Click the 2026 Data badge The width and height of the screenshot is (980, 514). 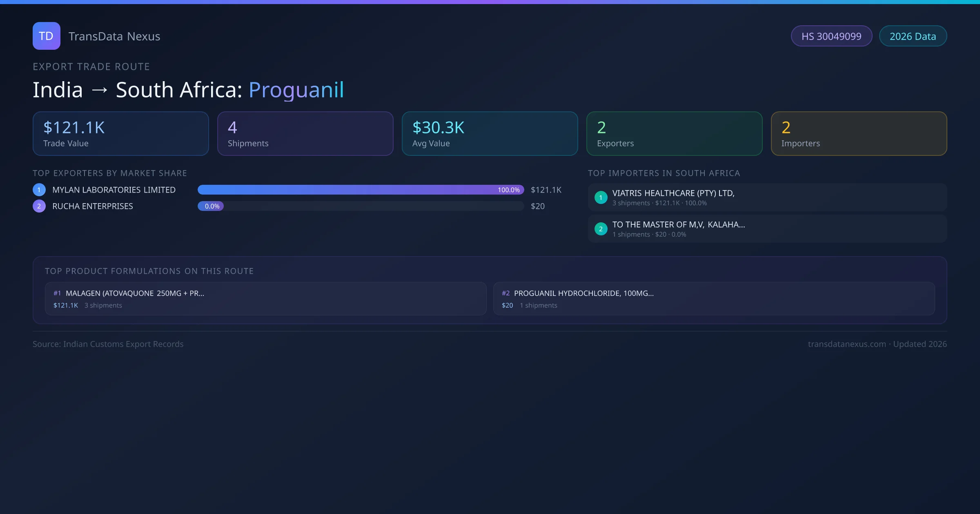pos(913,36)
